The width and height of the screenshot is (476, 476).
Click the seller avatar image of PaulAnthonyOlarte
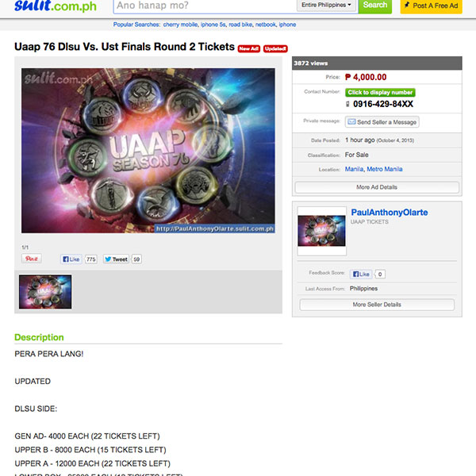point(322,231)
